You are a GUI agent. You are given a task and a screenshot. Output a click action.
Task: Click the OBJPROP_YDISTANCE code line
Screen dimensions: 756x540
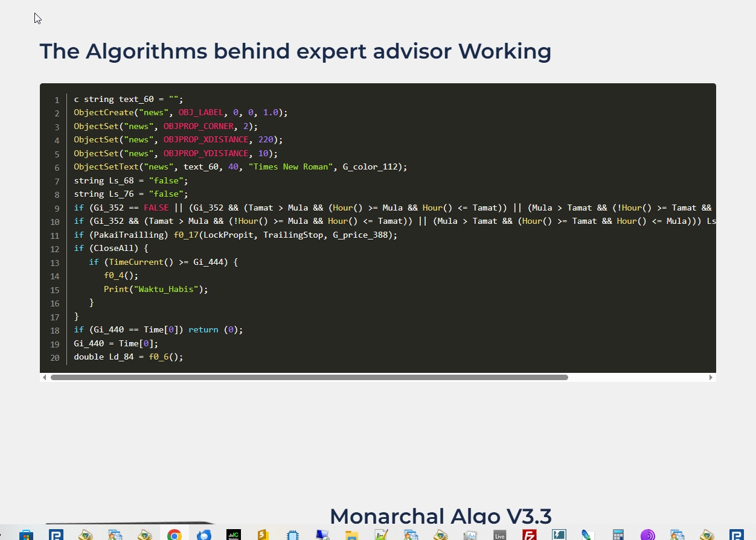point(176,153)
